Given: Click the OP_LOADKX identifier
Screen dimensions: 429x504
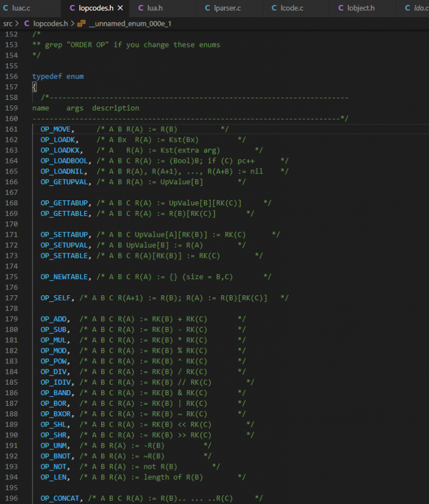Looking at the screenshot, I should (60, 151).
